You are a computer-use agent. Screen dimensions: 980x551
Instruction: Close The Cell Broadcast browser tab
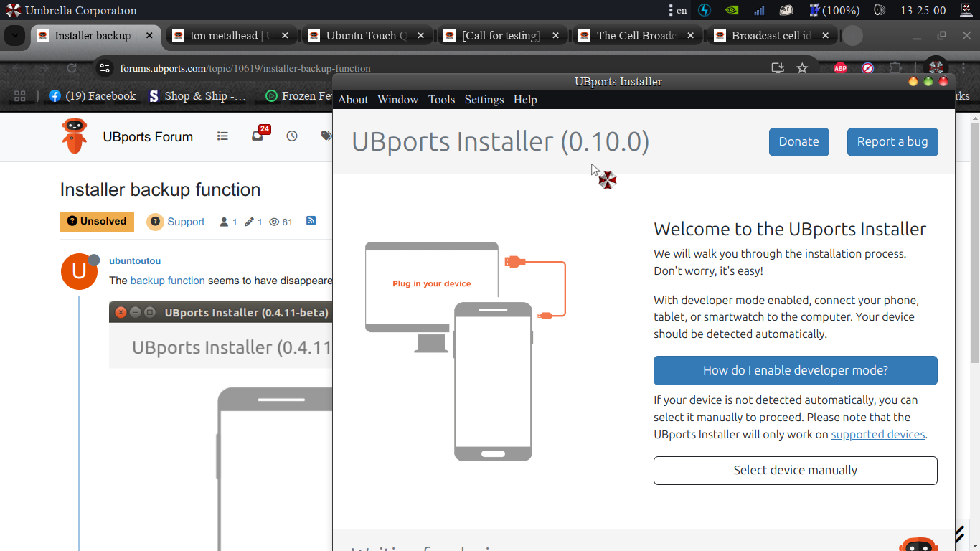[x=691, y=35]
